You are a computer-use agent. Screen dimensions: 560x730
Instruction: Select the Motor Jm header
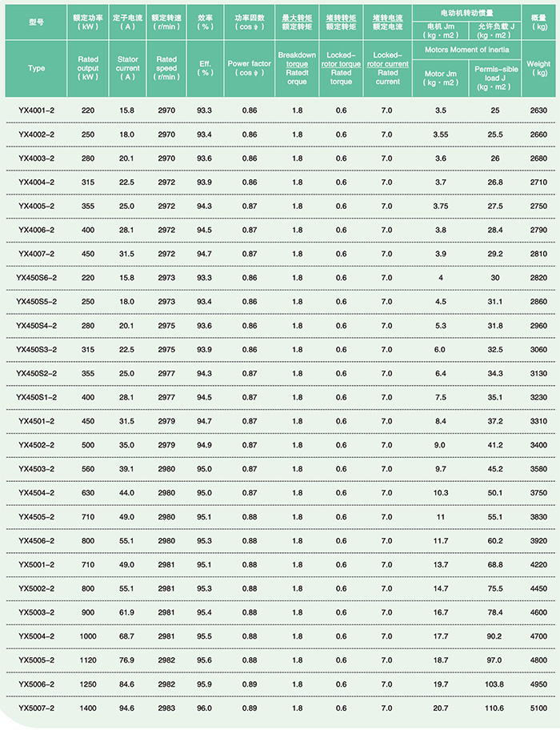pos(441,78)
